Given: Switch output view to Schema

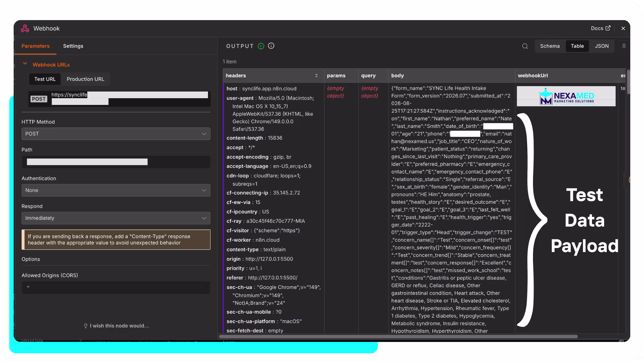Looking at the screenshot, I should (550, 46).
